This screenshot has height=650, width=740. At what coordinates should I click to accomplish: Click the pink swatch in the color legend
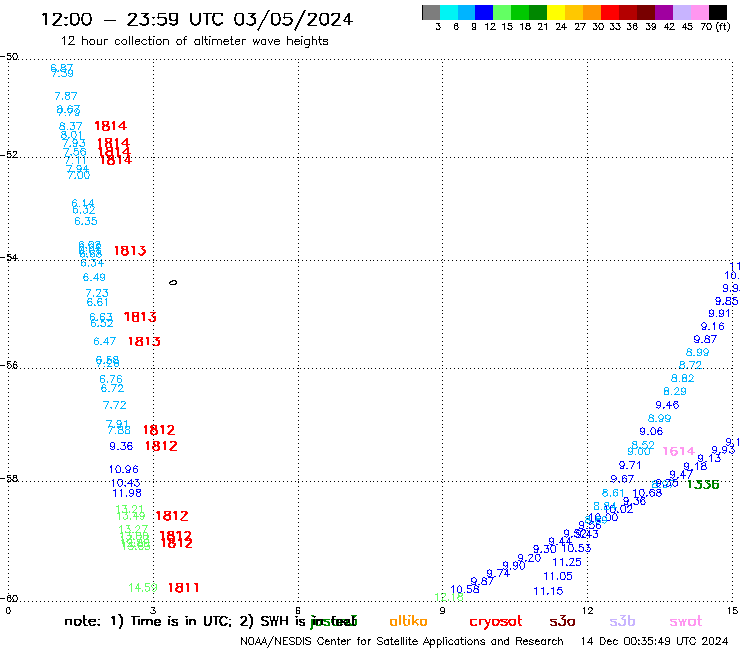point(700,12)
